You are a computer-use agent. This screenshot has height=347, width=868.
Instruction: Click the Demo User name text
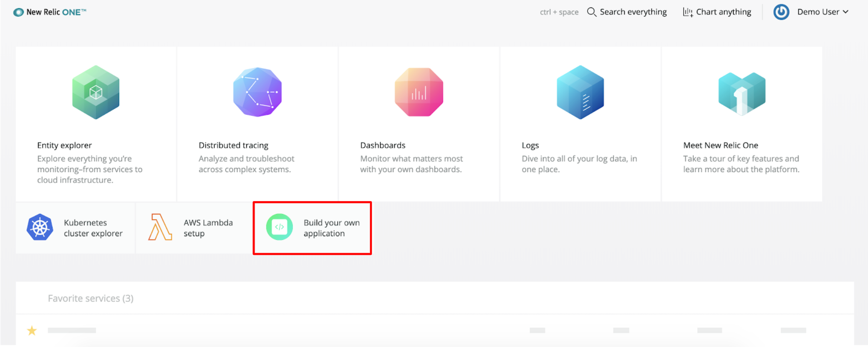(x=818, y=12)
